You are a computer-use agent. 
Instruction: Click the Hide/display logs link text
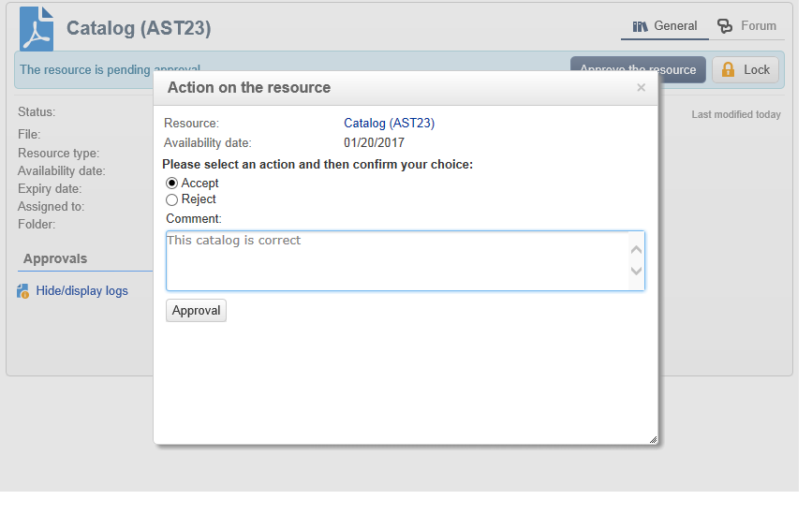[81, 291]
